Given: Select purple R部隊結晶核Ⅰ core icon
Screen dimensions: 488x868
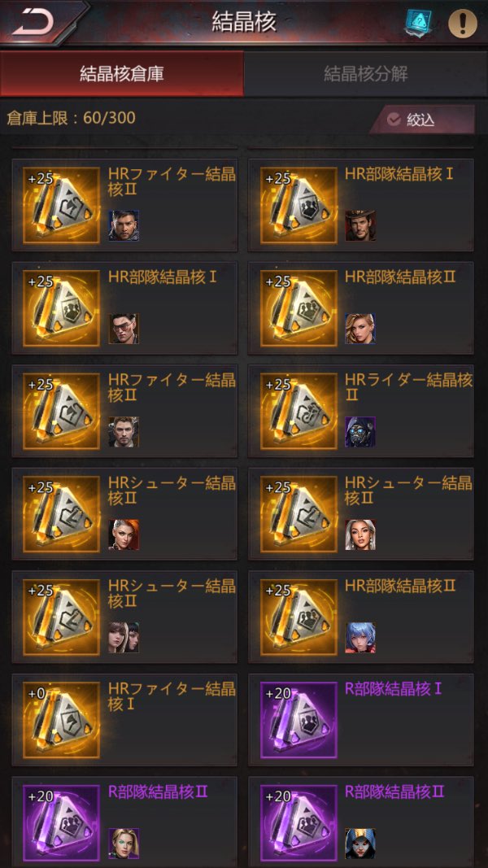Looking at the screenshot, I should click(x=298, y=720).
